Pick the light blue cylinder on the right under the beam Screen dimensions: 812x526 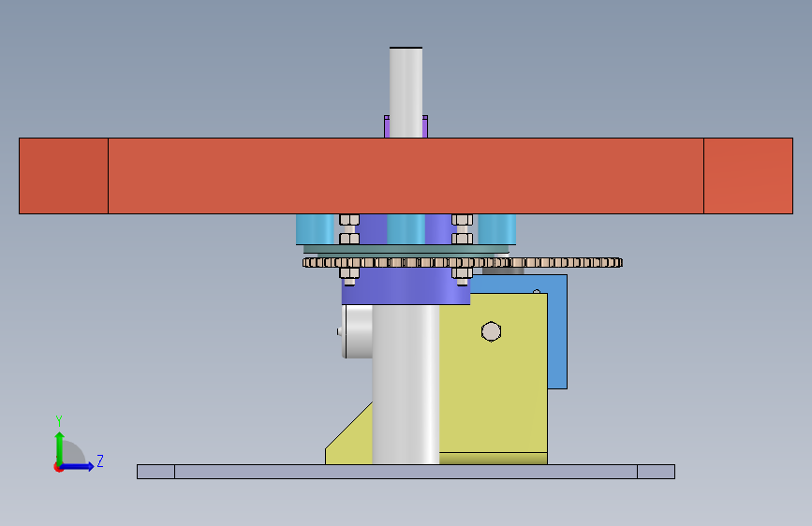496,229
